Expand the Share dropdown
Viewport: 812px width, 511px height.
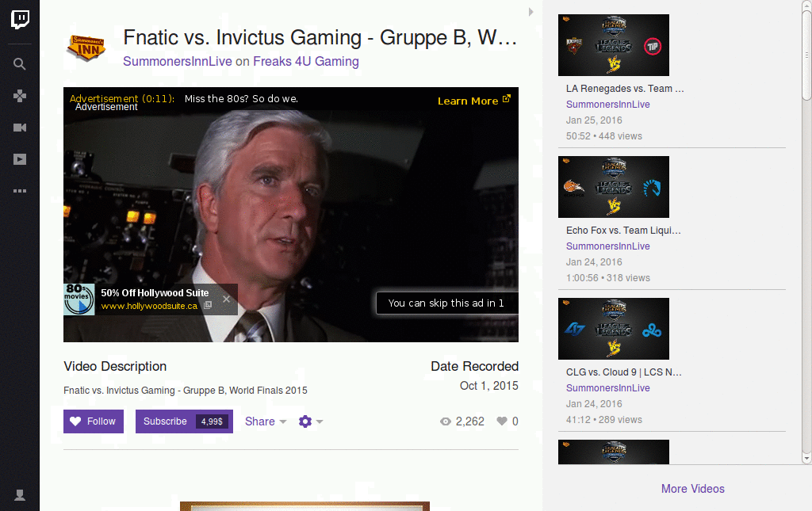(x=266, y=421)
